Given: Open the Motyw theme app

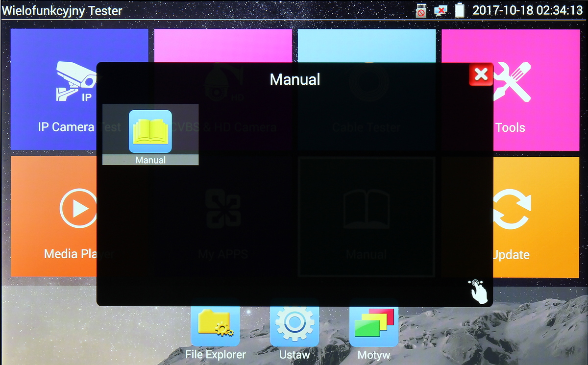Looking at the screenshot, I should [x=374, y=330].
